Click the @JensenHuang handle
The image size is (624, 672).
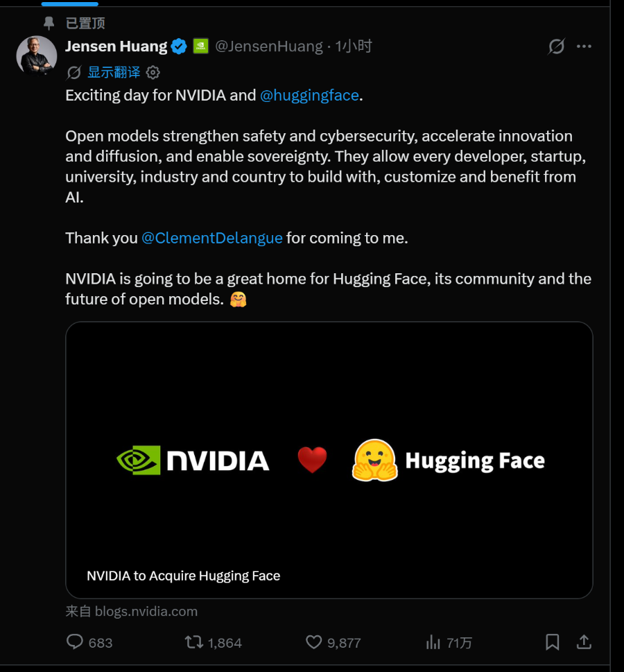269,46
